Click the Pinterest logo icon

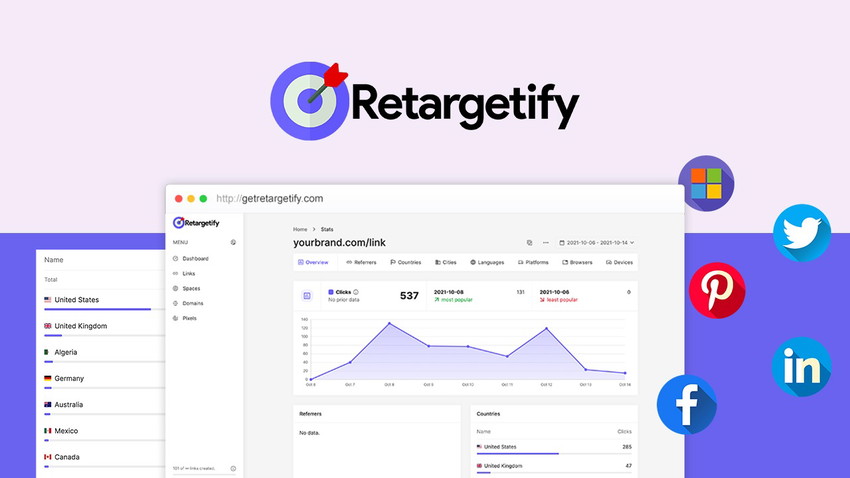click(x=717, y=290)
